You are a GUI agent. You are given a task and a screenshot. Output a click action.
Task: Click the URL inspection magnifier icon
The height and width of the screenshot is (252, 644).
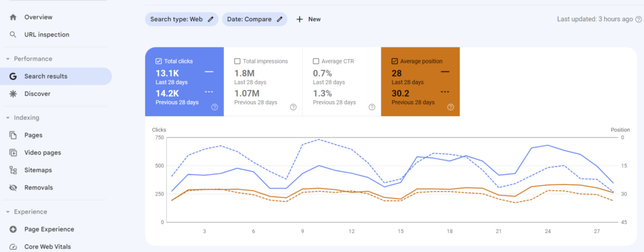tap(13, 35)
